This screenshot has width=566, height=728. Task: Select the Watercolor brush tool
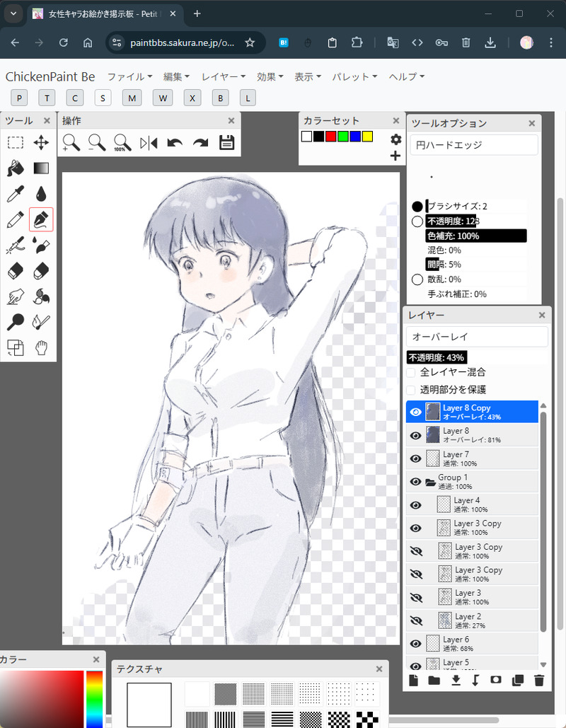(x=41, y=245)
